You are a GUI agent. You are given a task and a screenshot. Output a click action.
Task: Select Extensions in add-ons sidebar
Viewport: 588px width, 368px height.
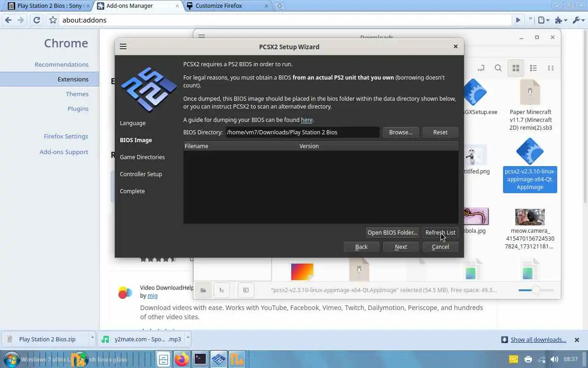pos(50,79)
